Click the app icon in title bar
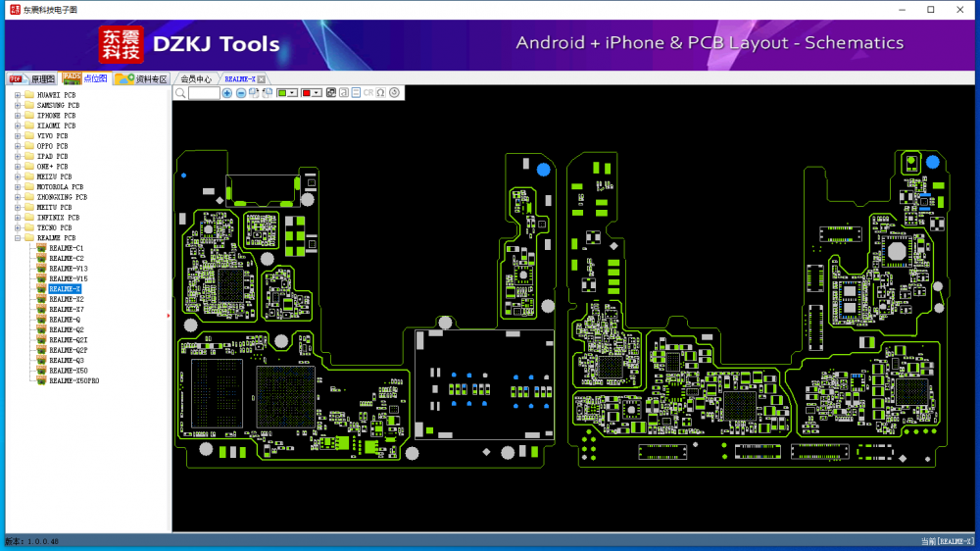This screenshot has height=551, width=980. click(15, 10)
